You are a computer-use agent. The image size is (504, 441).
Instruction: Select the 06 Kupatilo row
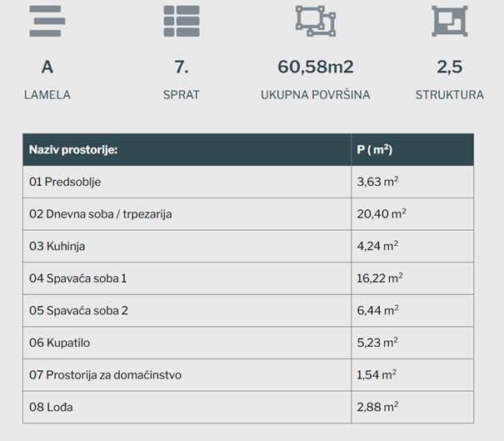pyautogui.click(x=248, y=343)
